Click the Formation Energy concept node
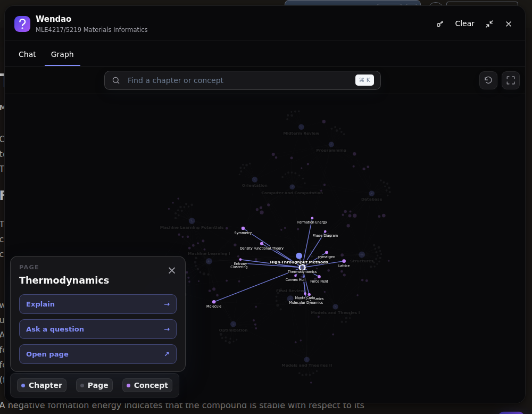 pos(312,218)
